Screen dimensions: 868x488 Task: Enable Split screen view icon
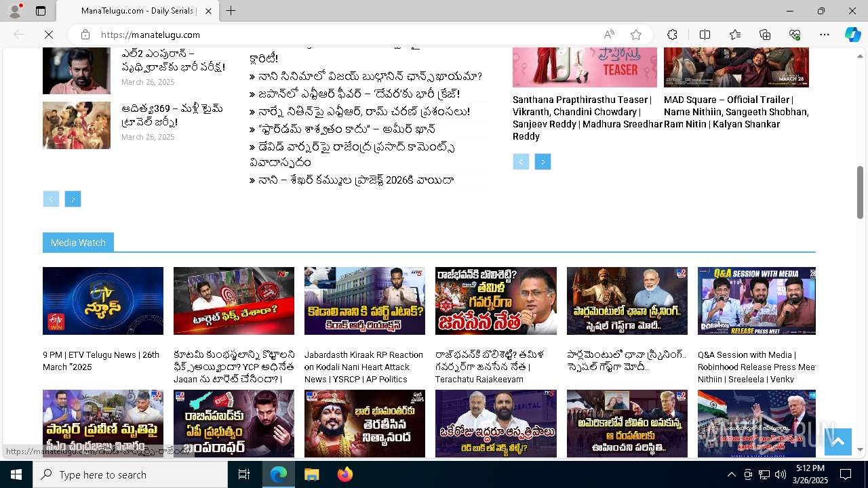705,35
